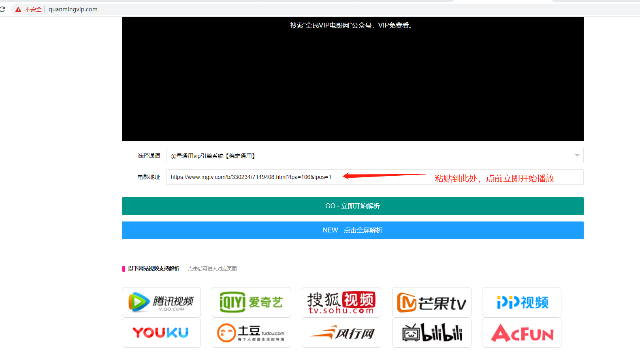This screenshot has width=640, height=364.
Task: Click the 以下网站视频支持解析 heading
Action: pos(154,268)
